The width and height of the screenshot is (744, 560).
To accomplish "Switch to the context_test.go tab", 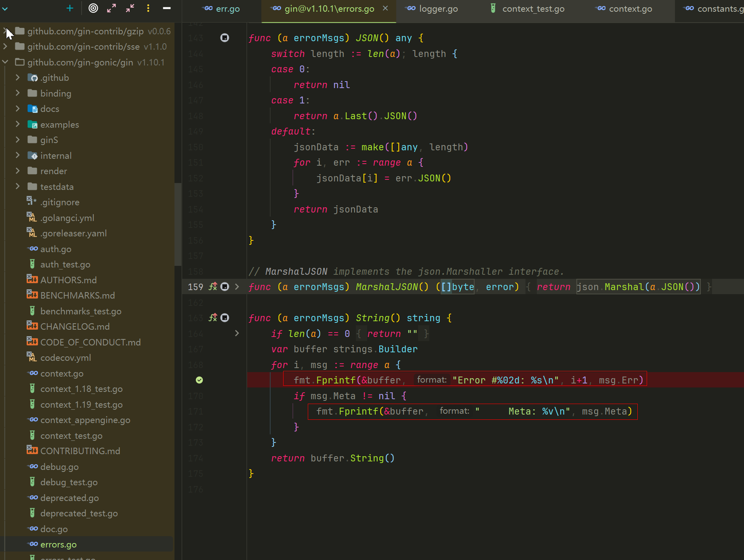I will point(528,8).
